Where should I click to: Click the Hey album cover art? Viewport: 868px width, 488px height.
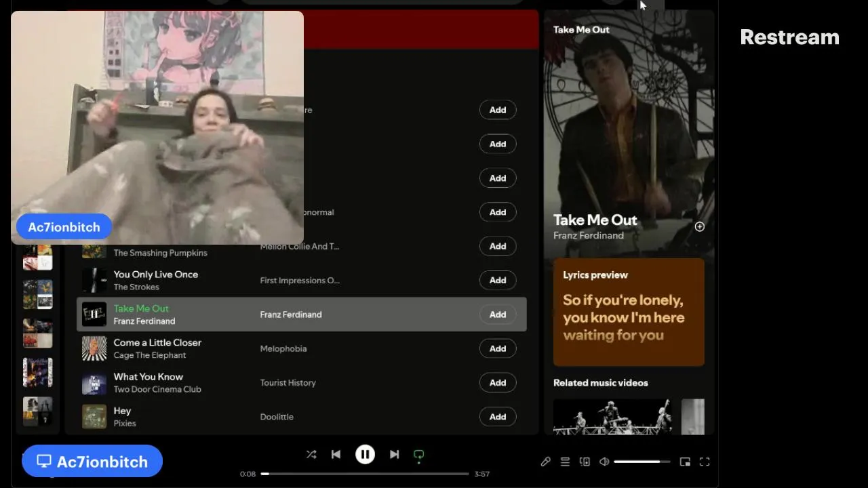click(x=94, y=417)
